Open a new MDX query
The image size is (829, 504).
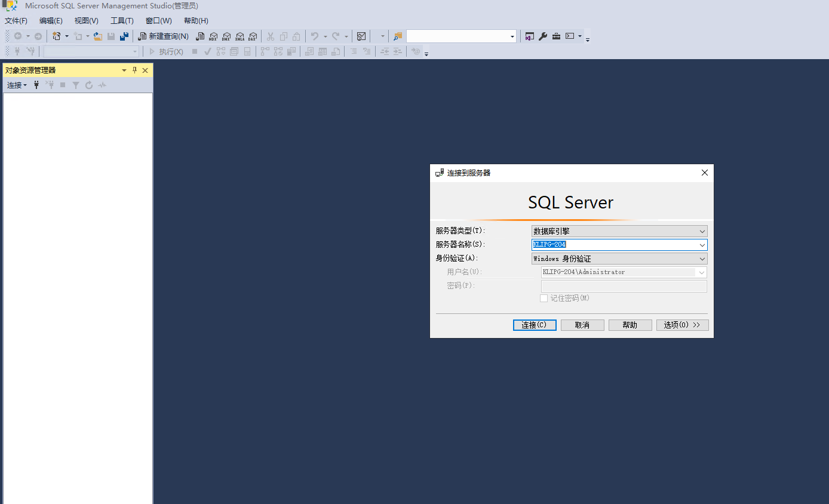[x=213, y=36]
